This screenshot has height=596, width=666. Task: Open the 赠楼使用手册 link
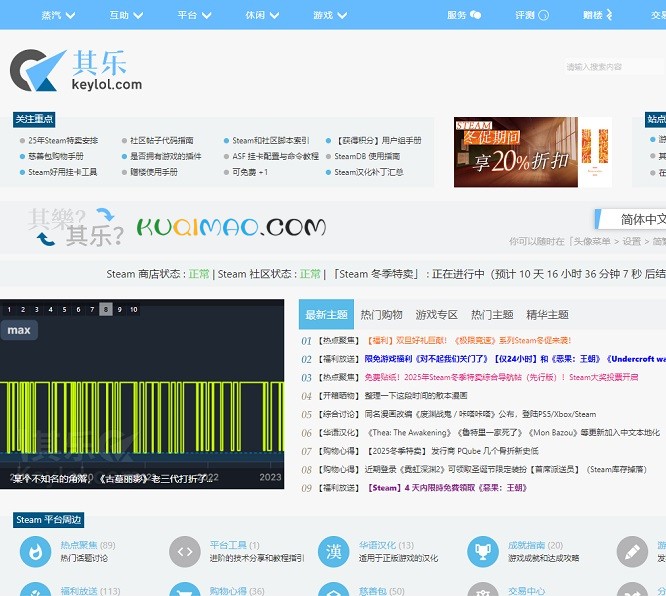[x=154, y=172]
